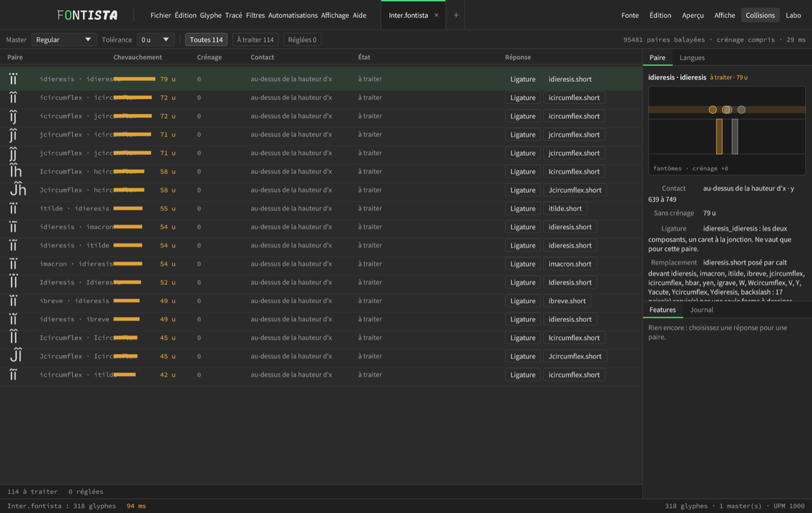Viewport: 812px width, 513px height.
Task: Open the Glyphe menu
Action: pos(211,15)
